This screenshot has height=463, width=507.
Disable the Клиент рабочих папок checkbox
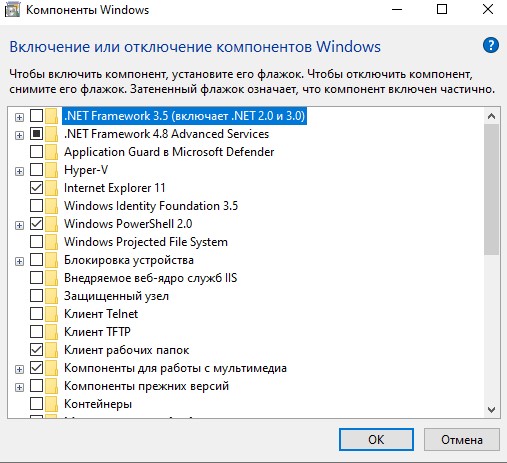[36, 350]
